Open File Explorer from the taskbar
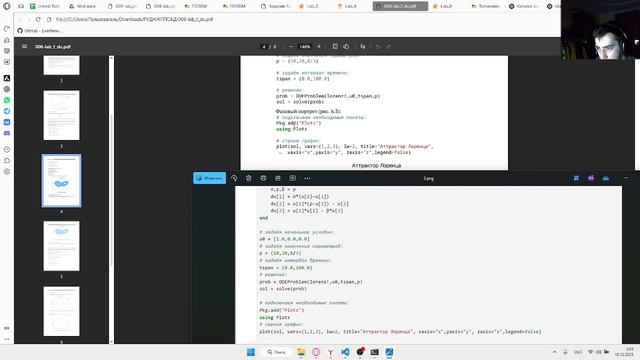This screenshot has width=640, height=360. point(301,352)
